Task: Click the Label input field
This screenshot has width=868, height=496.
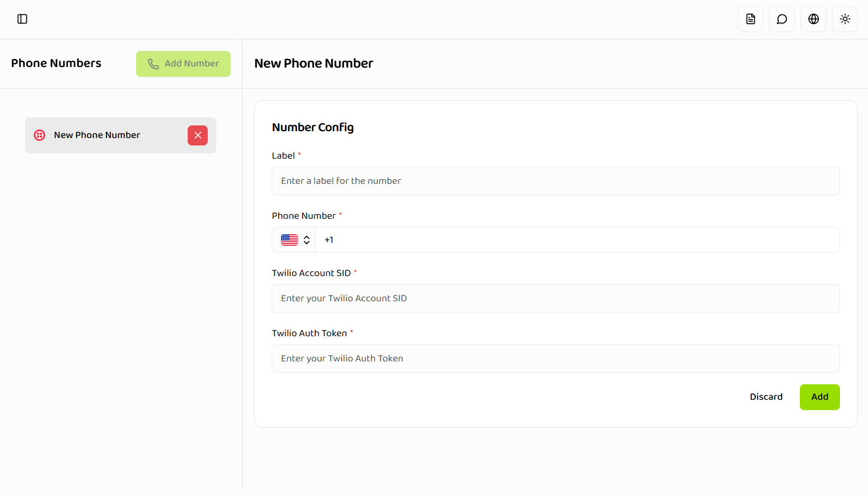Action: pyautogui.click(x=555, y=181)
